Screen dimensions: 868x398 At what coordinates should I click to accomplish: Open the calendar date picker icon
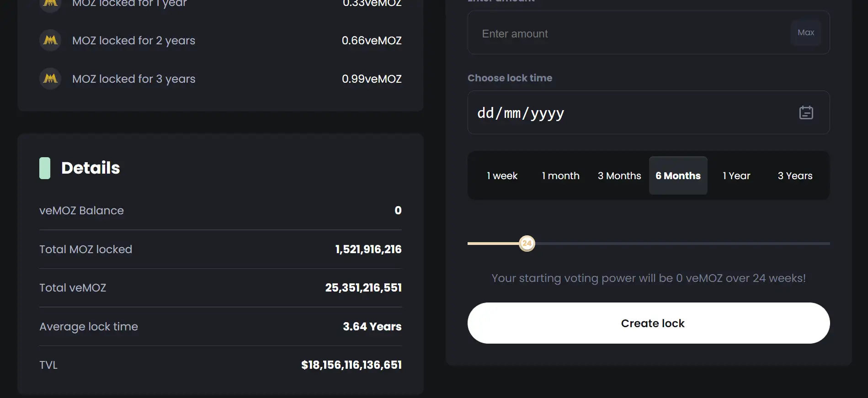(x=806, y=112)
